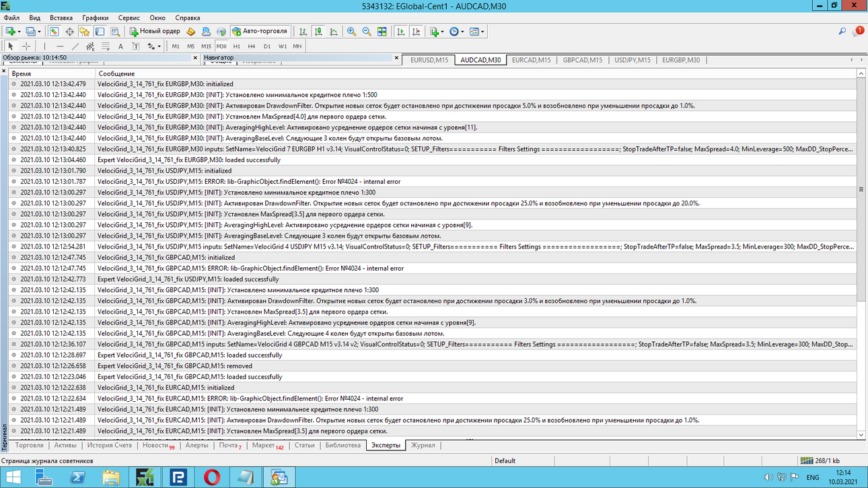Click the Сообщение column header

click(476, 73)
